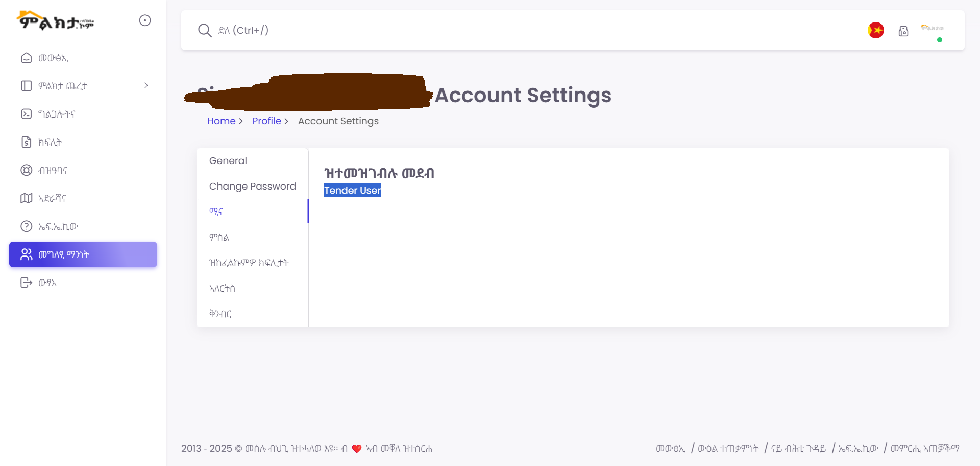Image resolution: width=980 pixels, height=466 pixels.
Task: Click the logo in the sidebar
Action: coord(56,21)
